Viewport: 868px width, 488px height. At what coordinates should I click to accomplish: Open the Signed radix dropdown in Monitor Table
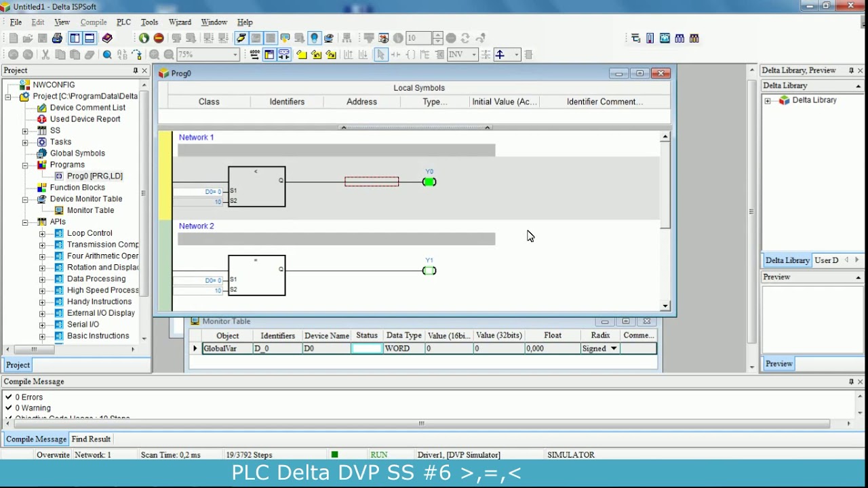[x=614, y=348]
